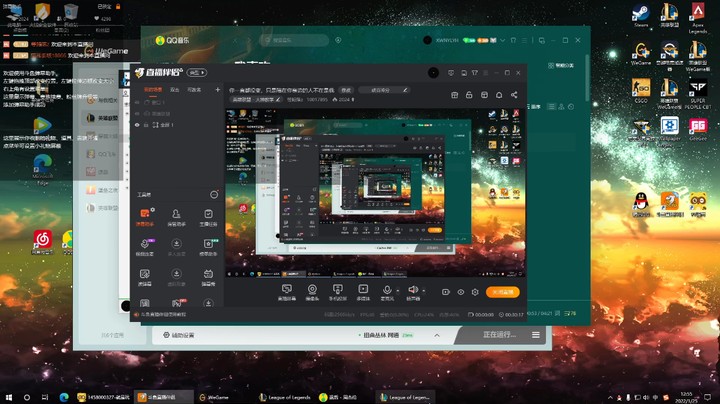Switch to the third scene tab
Screen dimensions: 720x404
pyautogui.click(x=194, y=90)
